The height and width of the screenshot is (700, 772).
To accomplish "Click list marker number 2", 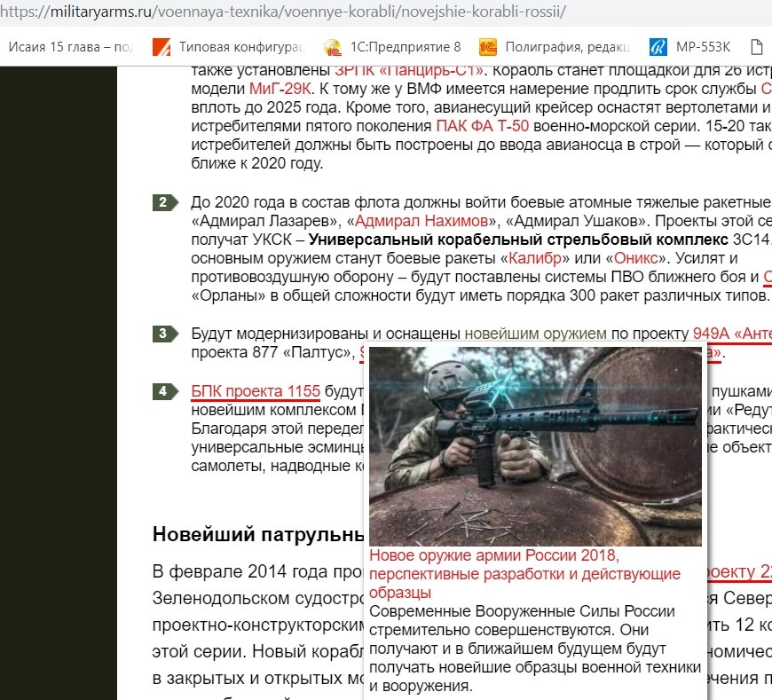I will tap(164, 203).
